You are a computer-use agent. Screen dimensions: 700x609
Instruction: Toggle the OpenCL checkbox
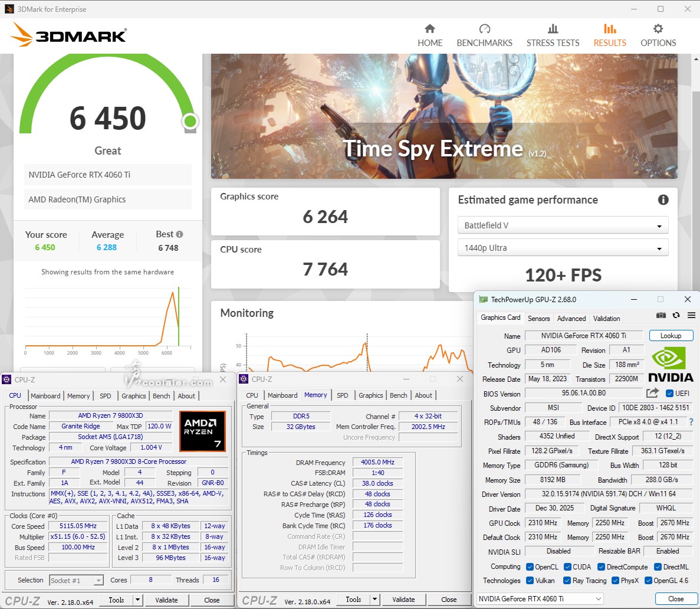point(530,567)
